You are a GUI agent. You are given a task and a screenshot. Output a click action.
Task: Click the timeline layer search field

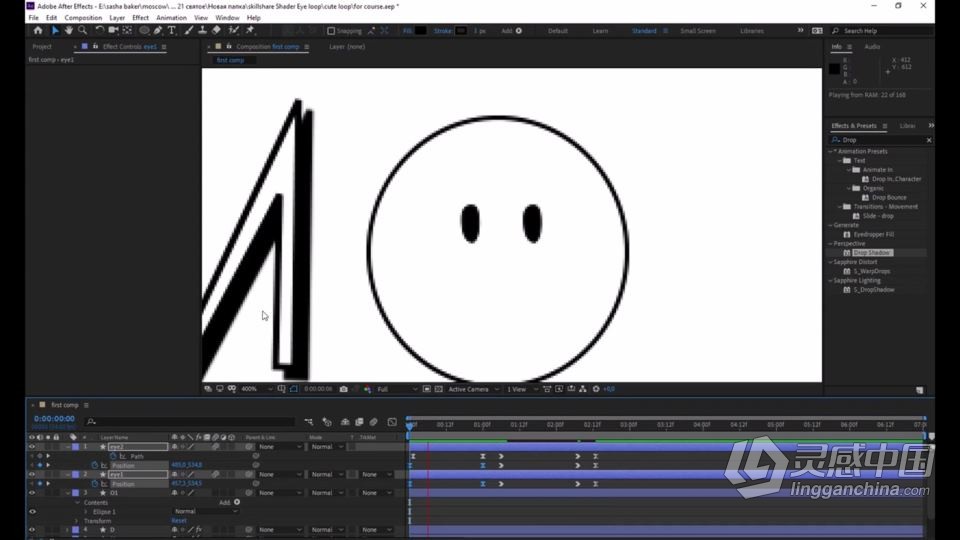pos(191,422)
